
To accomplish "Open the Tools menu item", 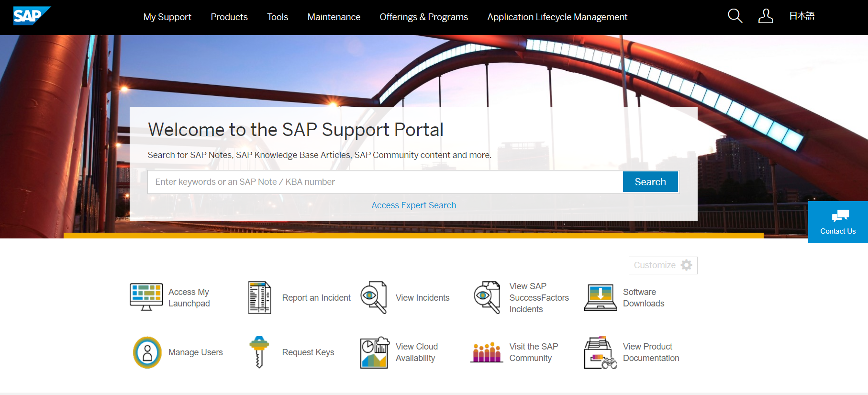I will 278,17.
